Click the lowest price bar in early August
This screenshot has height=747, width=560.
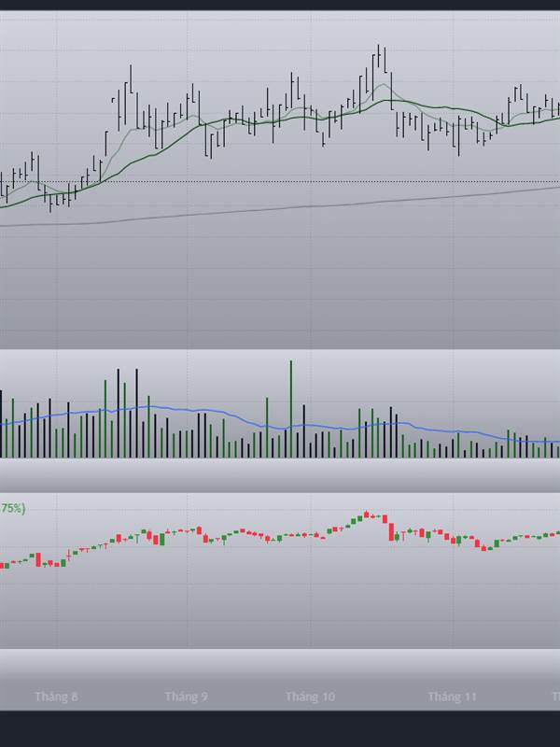(50, 203)
